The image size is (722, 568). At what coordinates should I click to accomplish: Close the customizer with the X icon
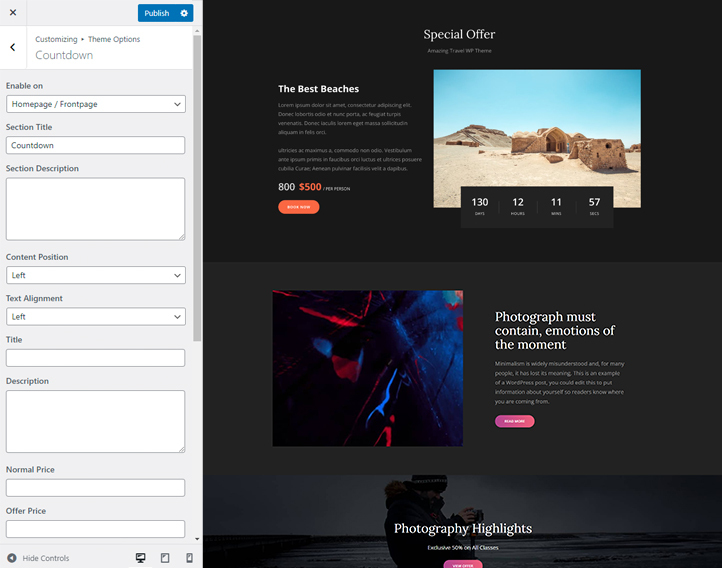(13, 12)
